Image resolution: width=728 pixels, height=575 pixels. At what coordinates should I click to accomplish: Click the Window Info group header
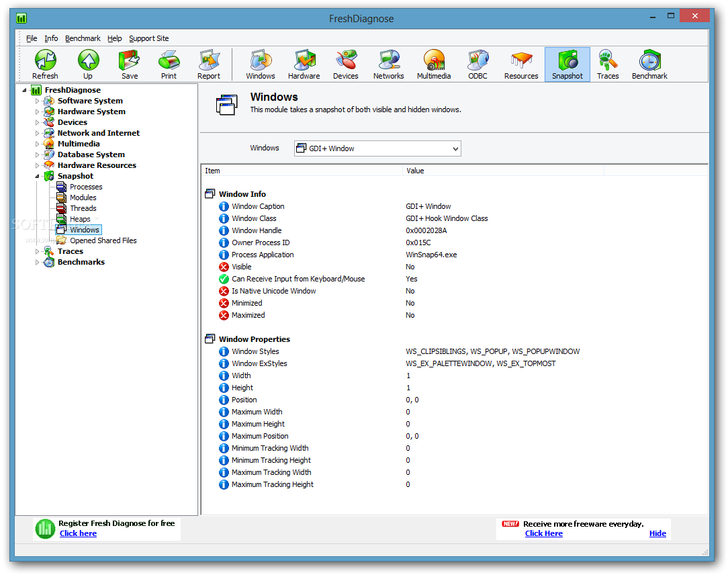click(242, 194)
